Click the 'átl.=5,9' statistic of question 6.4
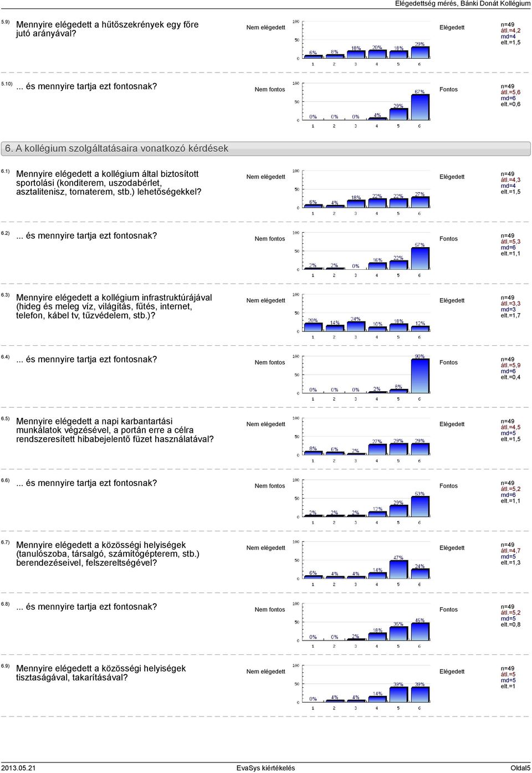Viewport: 532px width, 773px height. [510, 366]
